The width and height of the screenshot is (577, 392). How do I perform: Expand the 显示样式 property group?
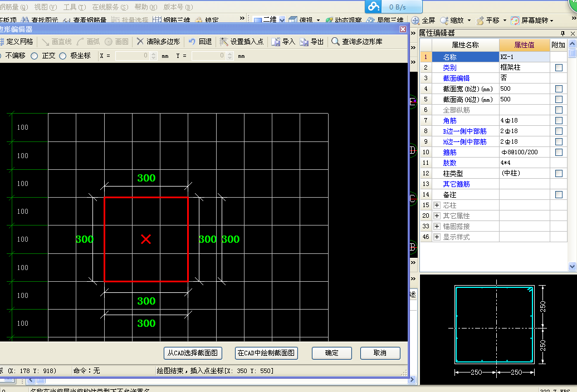click(x=437, y=237)
